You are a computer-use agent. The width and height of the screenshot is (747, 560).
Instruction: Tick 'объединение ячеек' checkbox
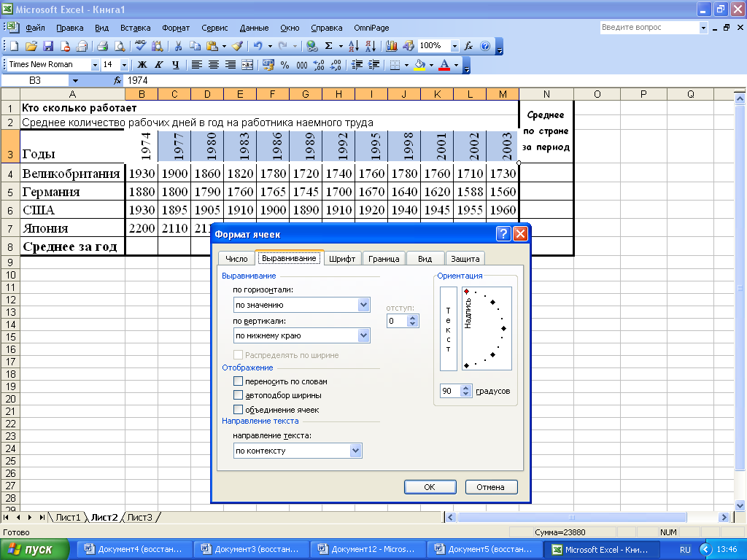point(239,409)
